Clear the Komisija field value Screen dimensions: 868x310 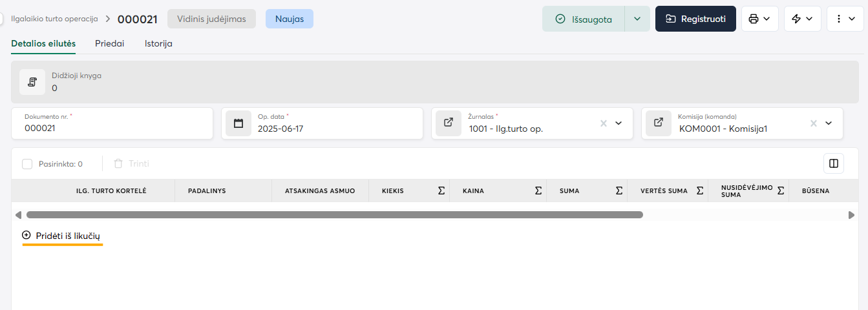814,123
